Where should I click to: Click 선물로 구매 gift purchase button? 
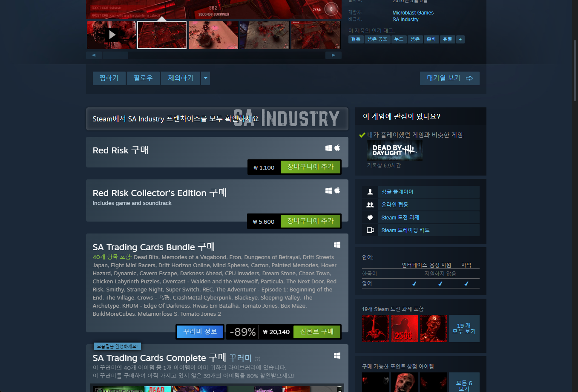point(317,331)
